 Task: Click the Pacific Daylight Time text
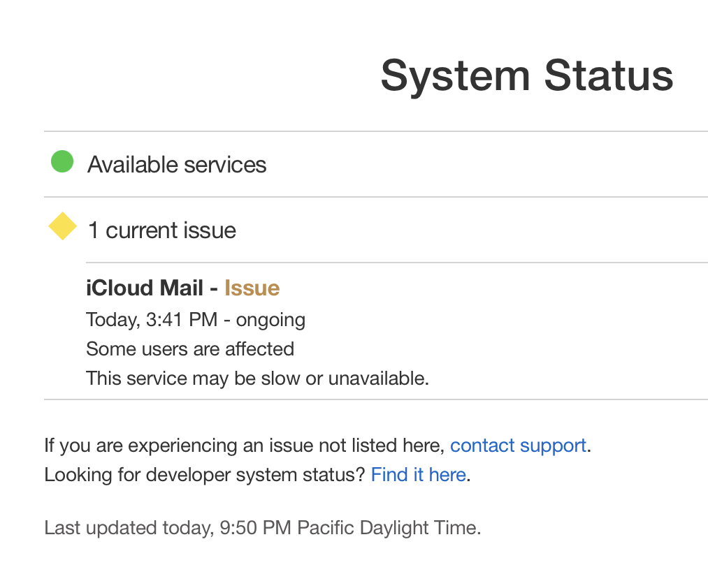pos(389,527)
